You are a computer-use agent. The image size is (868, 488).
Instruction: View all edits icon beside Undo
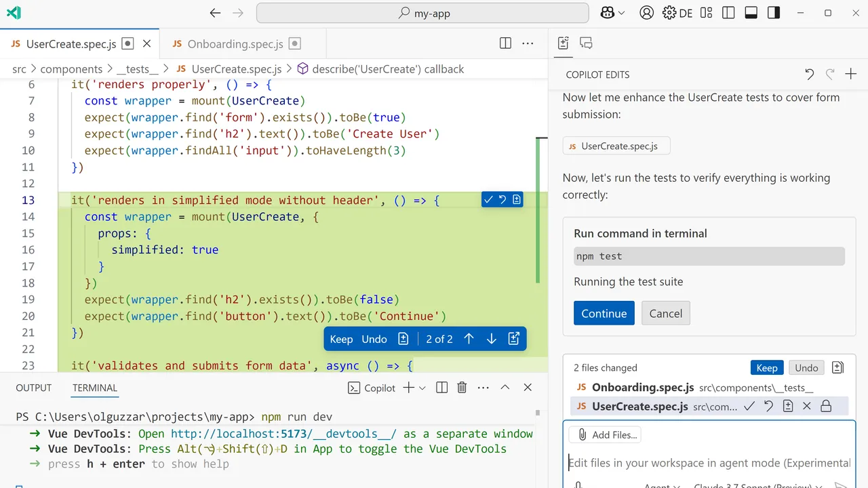click(838, 367)
